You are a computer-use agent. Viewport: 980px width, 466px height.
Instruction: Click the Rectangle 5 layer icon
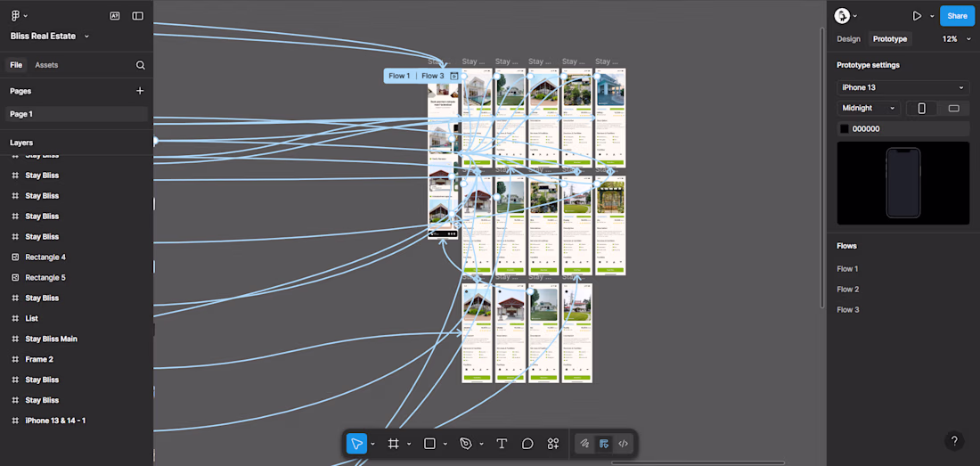pos(16,277)
